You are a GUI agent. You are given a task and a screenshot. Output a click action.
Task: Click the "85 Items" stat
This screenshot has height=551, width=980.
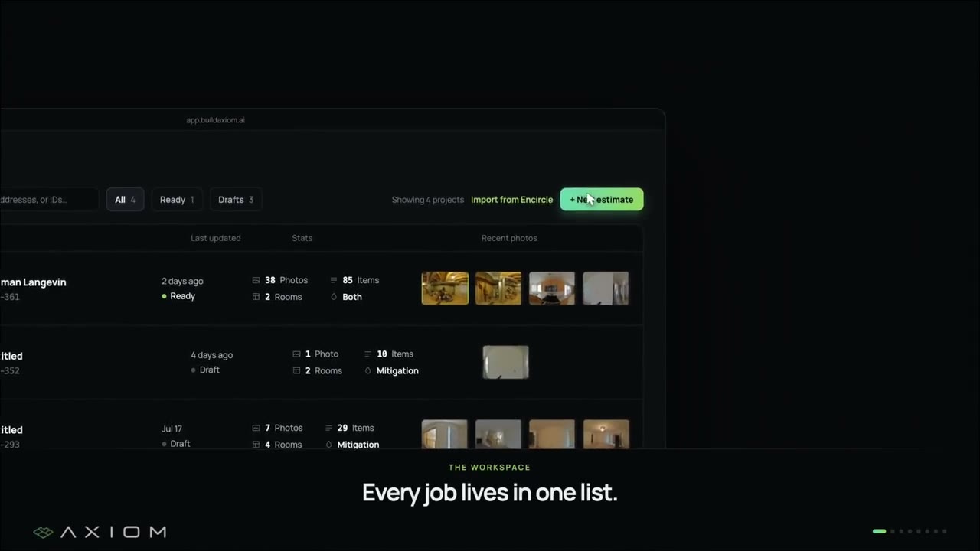click(x=361, y=280)
